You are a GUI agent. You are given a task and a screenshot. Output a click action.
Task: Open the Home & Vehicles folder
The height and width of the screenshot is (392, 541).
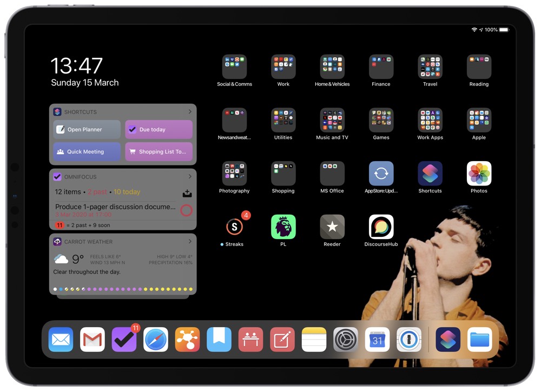point(332,67)
